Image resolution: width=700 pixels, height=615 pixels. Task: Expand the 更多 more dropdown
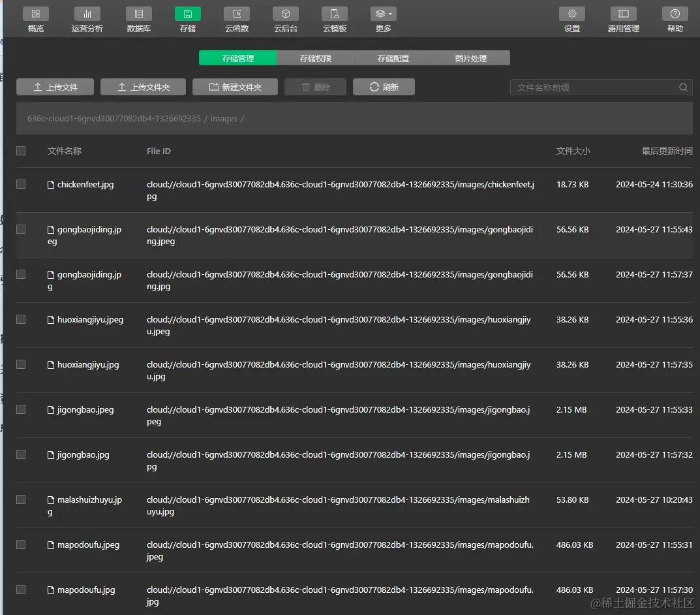tap(384, 14)
